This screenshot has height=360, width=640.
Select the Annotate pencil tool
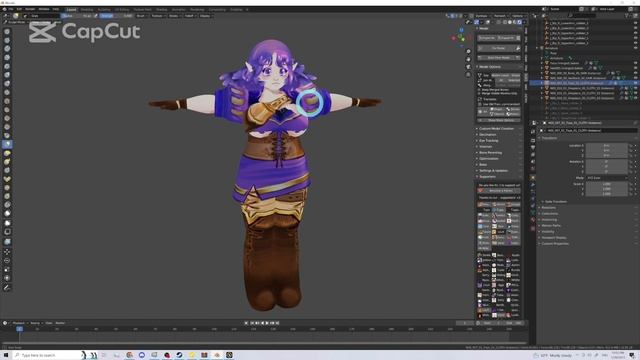[x=7, y=287]
